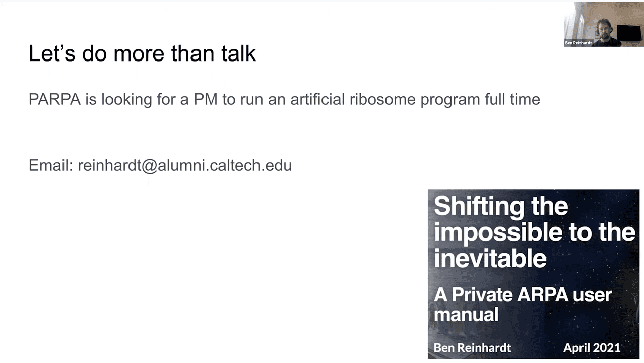The image size is (644, 363).
Task: Click "A Private ARPA user" subtitle line
Action: click(523, 294)
